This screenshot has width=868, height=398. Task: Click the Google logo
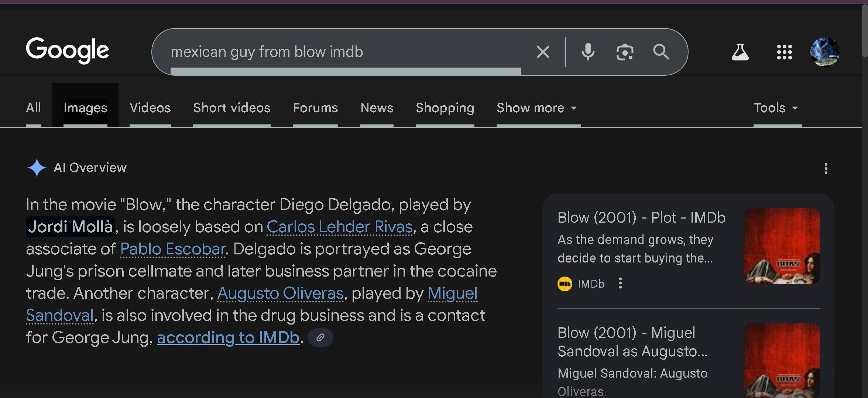tap(68, 50)
